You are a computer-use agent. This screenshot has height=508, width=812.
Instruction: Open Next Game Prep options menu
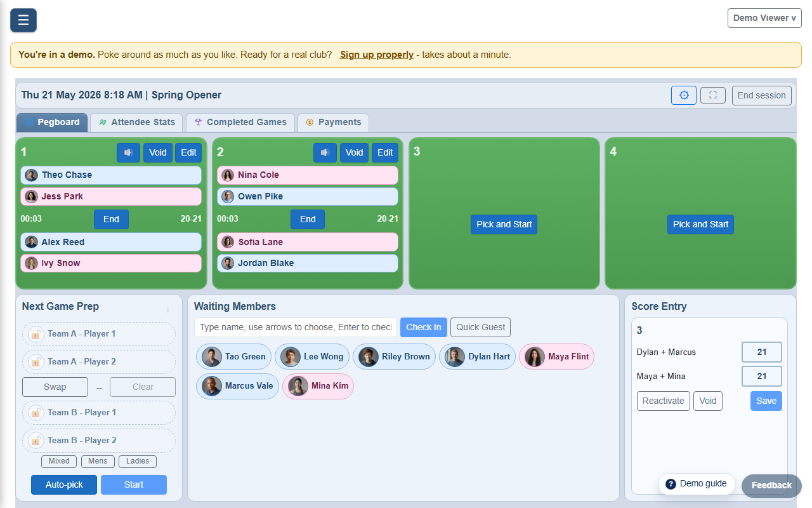167,310
